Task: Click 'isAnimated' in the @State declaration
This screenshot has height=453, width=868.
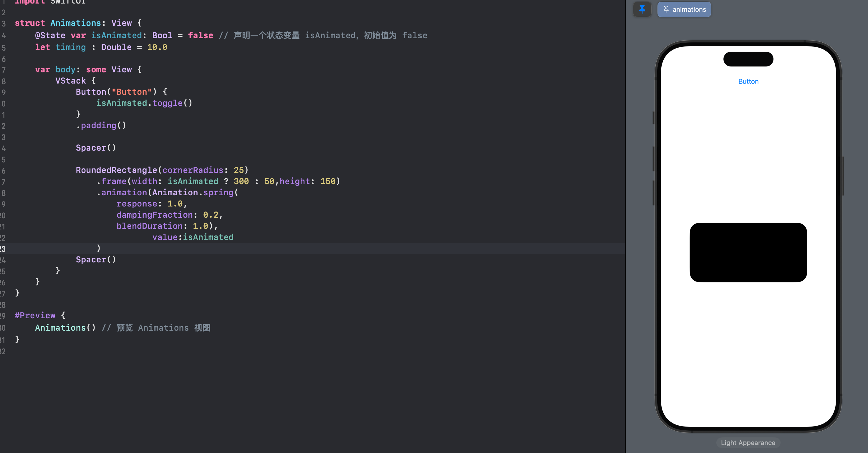Action: 117,35
